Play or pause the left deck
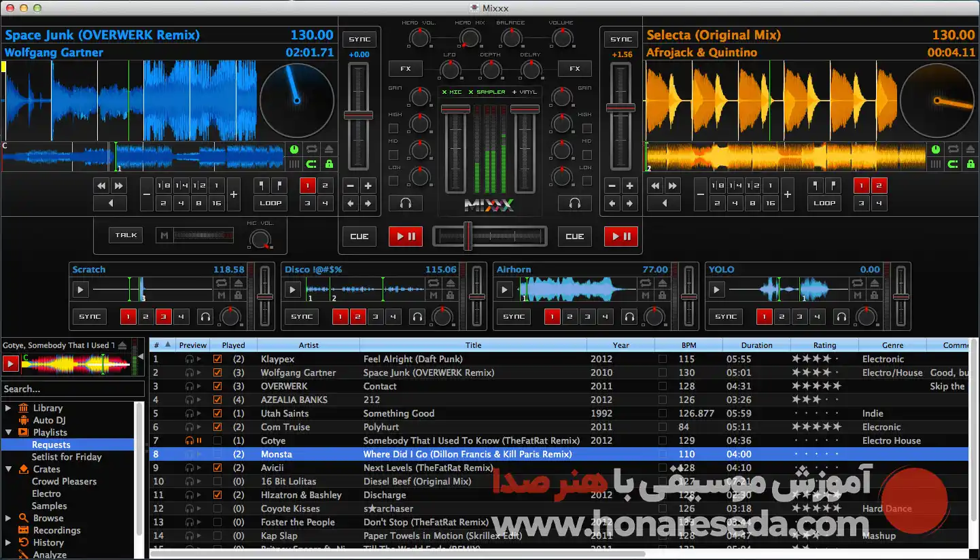This screenshot has height=560, width=980. point(406,237)
